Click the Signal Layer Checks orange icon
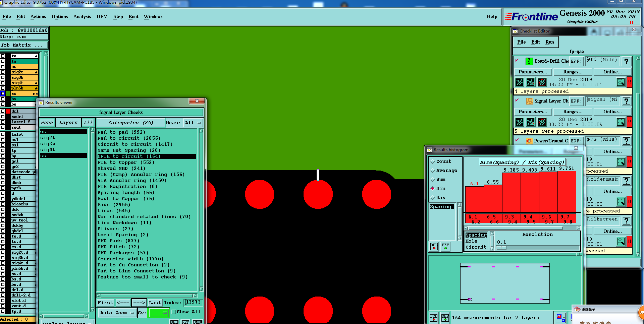The image size is (644, 324). [x=529, y=101]
